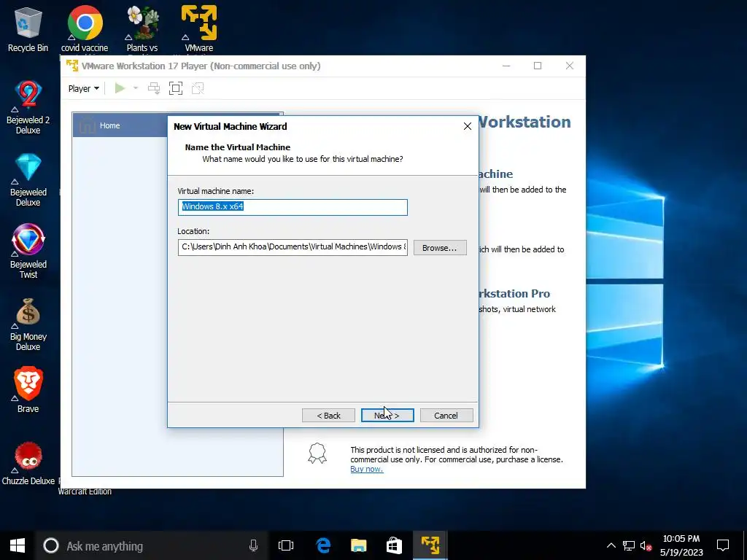
Task: Click the network status tray icon
Action: (629, 545)
